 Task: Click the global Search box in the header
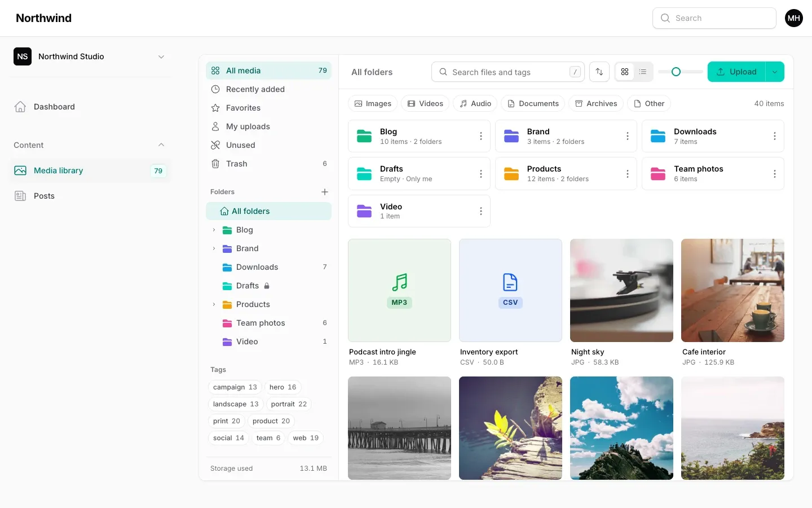tap(714, 18)
